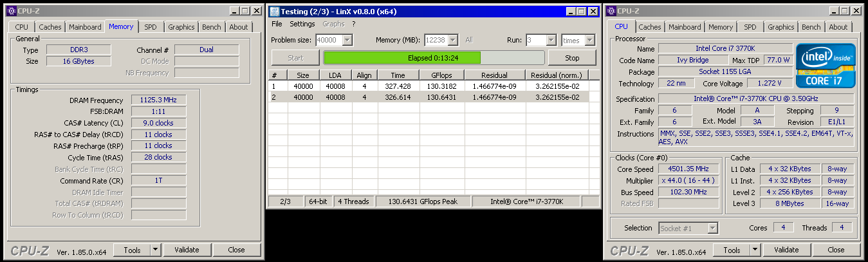This screenshot has height=262, width=868.
Task: Click the Time column header in LinX
Action: (398, 75)
